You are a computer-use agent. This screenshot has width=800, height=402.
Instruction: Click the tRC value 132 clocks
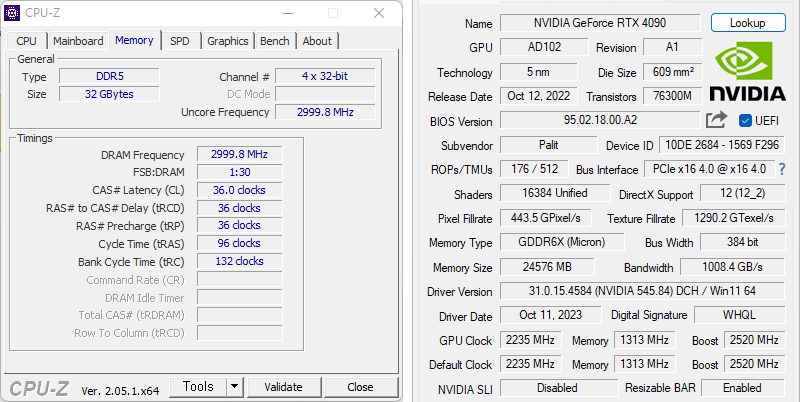click(239, 261)
